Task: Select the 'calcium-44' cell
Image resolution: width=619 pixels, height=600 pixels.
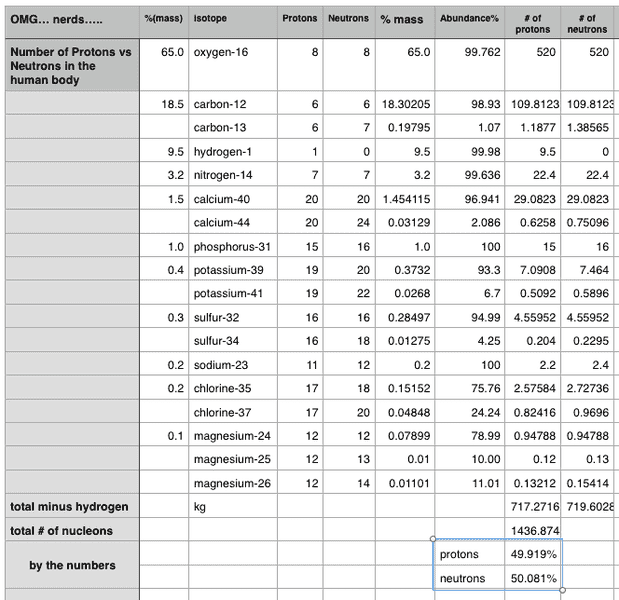Action: pyautogui.click(x=233, y=222)
